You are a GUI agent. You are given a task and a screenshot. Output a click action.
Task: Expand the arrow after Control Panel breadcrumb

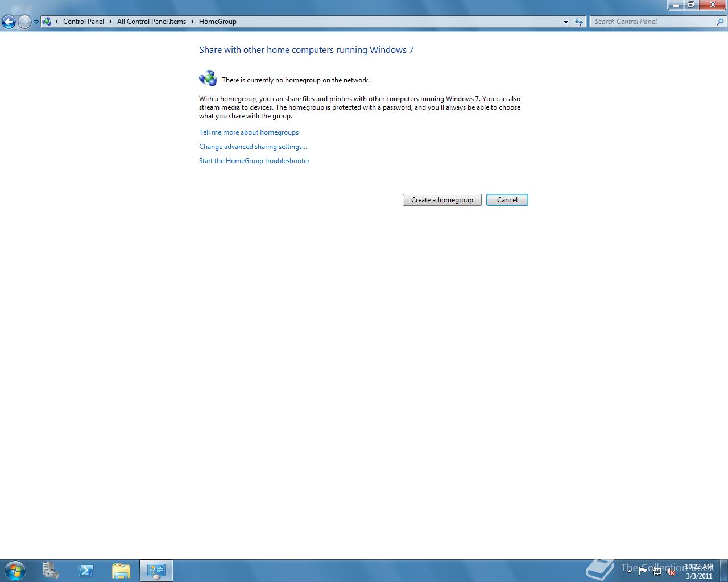[111, 22]
